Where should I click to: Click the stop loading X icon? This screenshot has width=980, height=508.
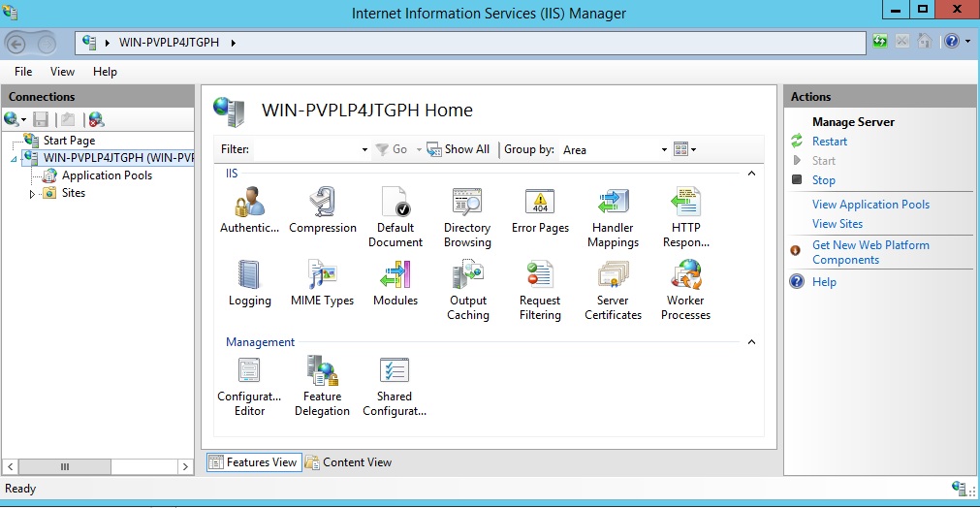tap(901, 42)
